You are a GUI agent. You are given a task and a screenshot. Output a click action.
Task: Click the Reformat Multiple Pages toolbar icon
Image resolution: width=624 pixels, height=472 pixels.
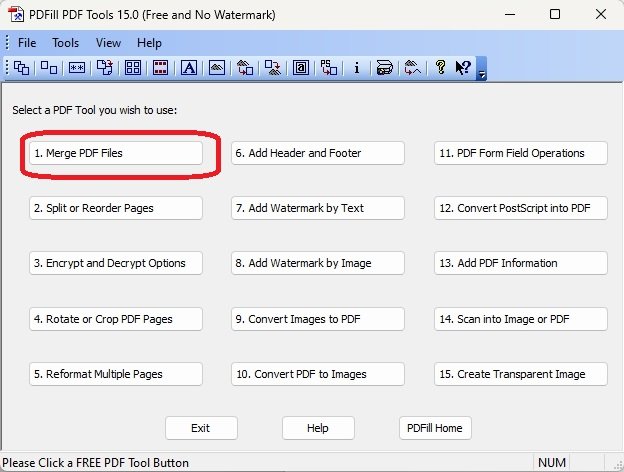[x=133, y=68]
